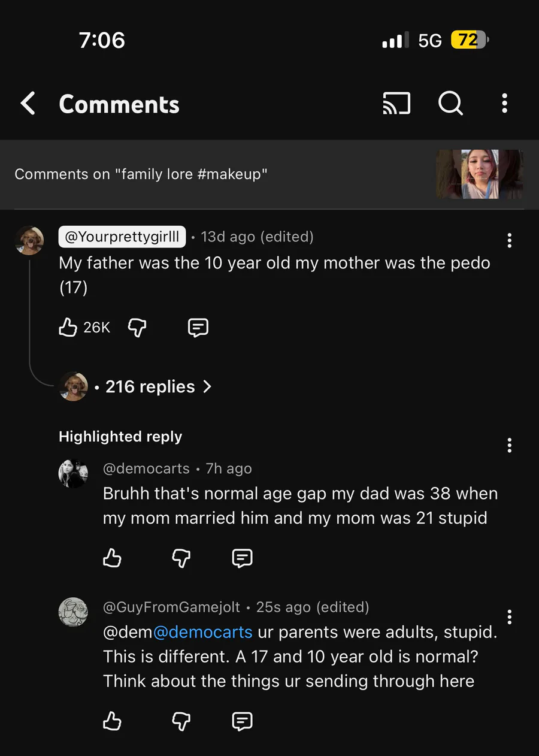Open the top header three-dot menu
The image size is (539, 756).
(x=505, y=104)
